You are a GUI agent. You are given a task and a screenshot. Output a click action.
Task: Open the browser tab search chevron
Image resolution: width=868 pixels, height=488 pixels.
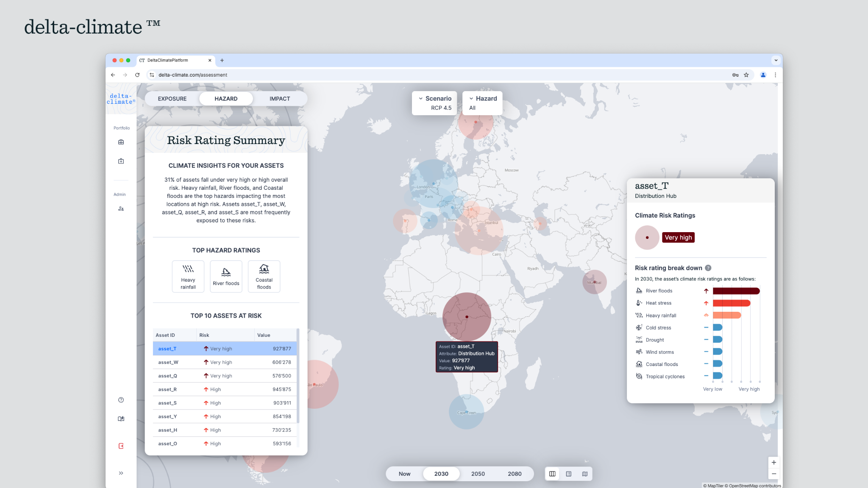pos(776,60)
